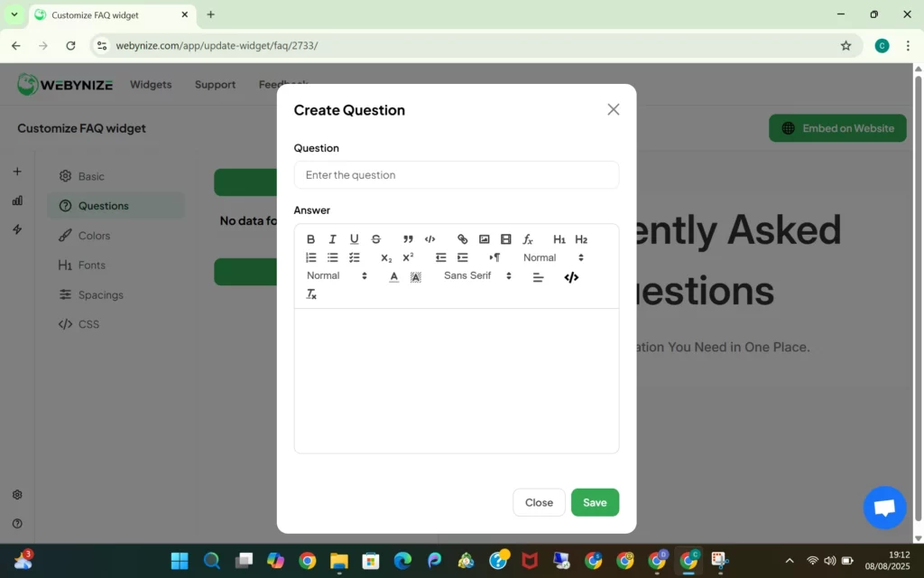Create a numbered ordered list
The height and width of the screenshot is (578, 924).
(x=310, y=257)
